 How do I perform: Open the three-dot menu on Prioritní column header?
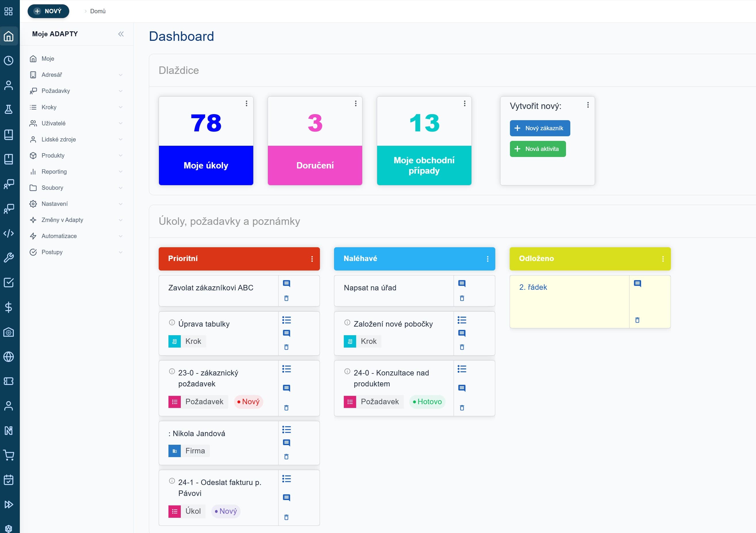pos(312,259)
